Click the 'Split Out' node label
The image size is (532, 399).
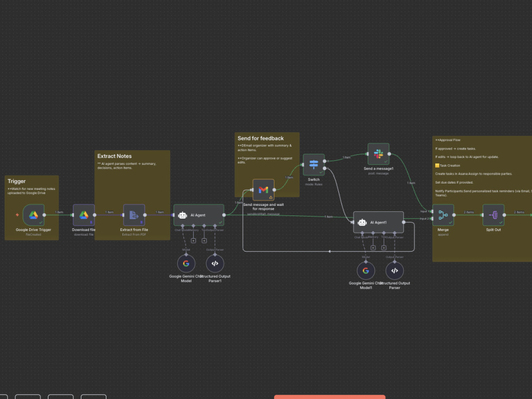point(493,230)
